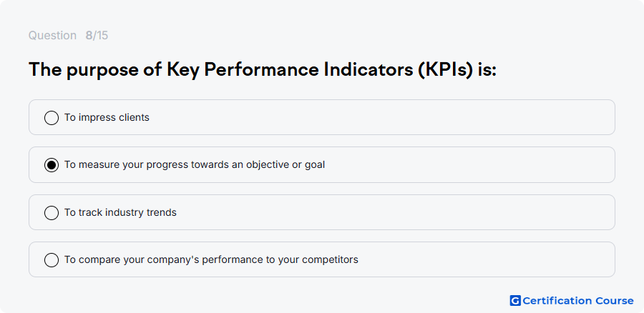Click the 'To track industry trends' answer text
Image resolution: width=644 pixels, height=313 pixels.
tap(120, 212)
